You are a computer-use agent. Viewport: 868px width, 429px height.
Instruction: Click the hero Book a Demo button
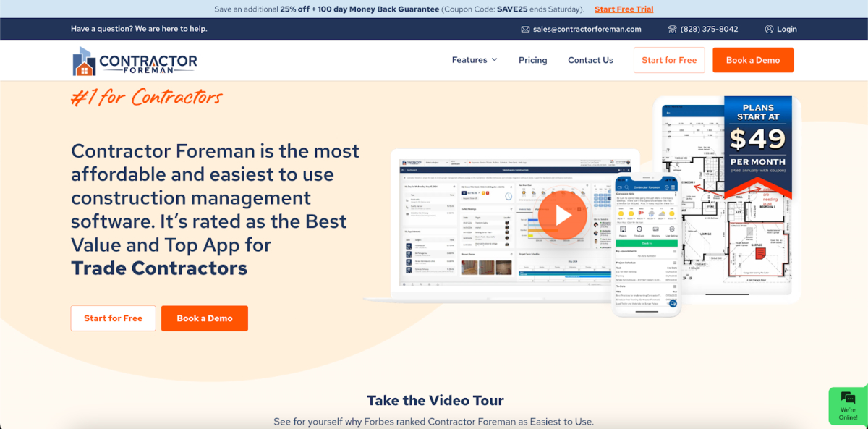tap(205, 318)
